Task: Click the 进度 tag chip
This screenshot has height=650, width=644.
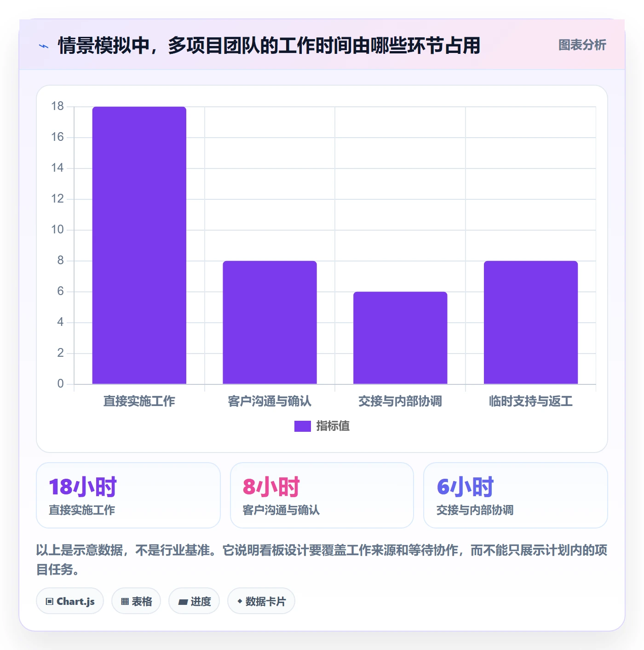Action: 194,601
